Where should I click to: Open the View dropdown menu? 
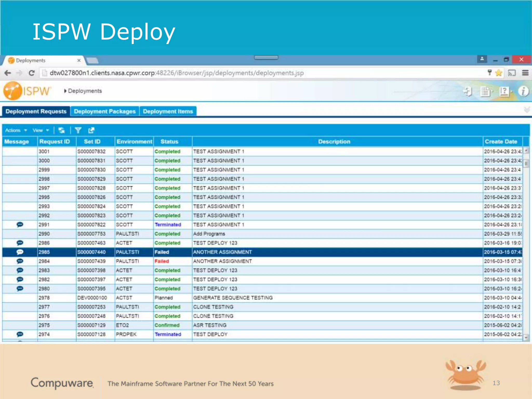click(41, 130)
